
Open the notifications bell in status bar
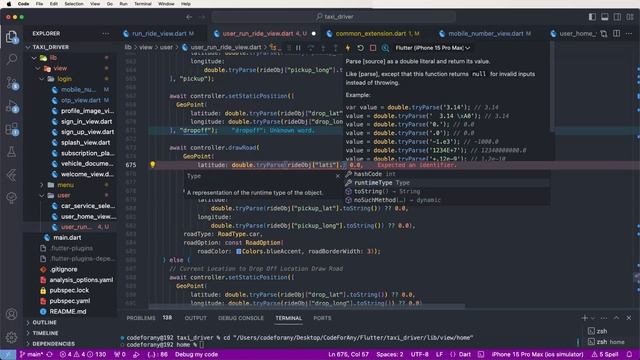click(x=629, y=354)
